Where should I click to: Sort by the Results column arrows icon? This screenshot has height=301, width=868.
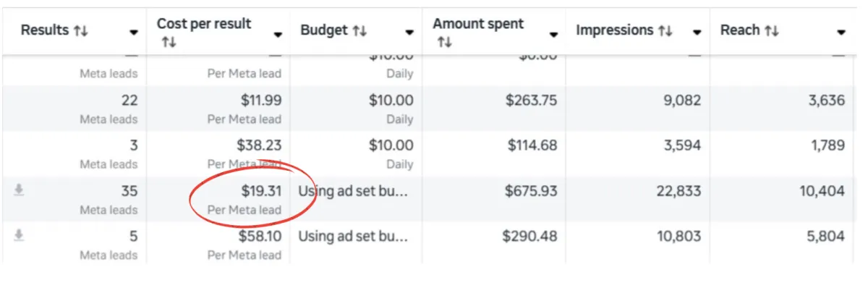click(81, 31)
